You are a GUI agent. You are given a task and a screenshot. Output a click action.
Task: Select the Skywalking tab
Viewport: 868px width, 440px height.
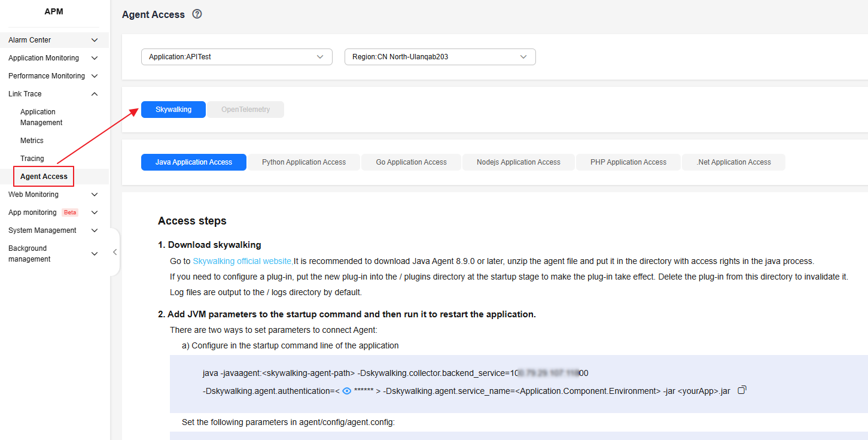[x=173, y=110]
